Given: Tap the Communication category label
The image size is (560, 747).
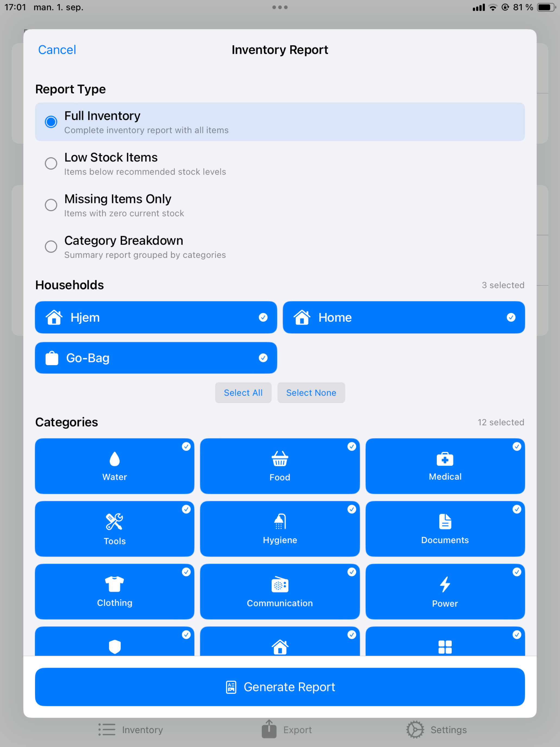Looking at the screenshot, I should [x=280, y=603].
